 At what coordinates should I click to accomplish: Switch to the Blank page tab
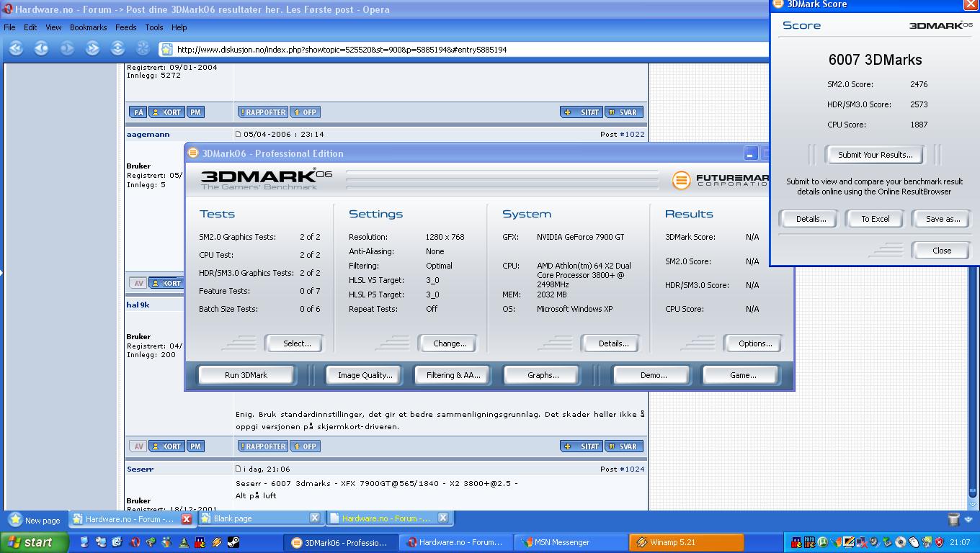coord(260,518)
